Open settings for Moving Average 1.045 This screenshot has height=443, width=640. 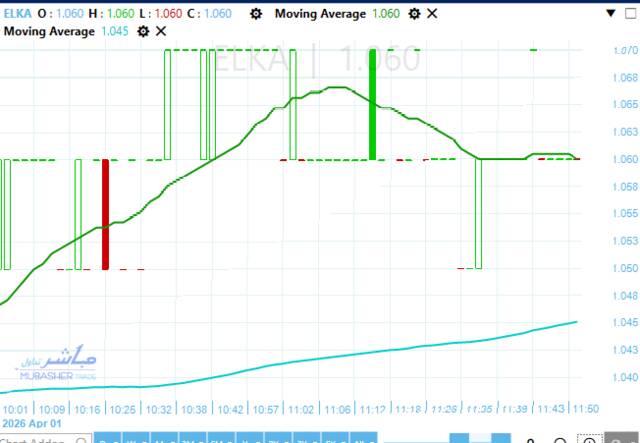[x=143, y=31]
